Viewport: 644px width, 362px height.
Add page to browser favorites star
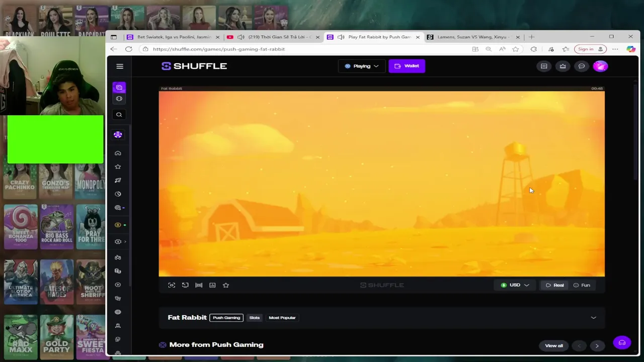pyautogui.click(x=516, y=49)
